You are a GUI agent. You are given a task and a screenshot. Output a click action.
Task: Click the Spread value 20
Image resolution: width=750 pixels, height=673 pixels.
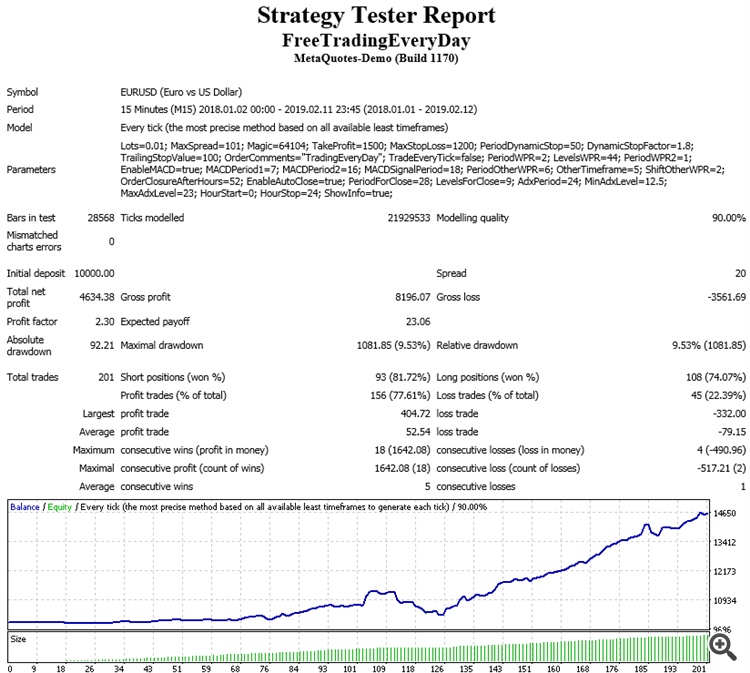tap(740, 274)
